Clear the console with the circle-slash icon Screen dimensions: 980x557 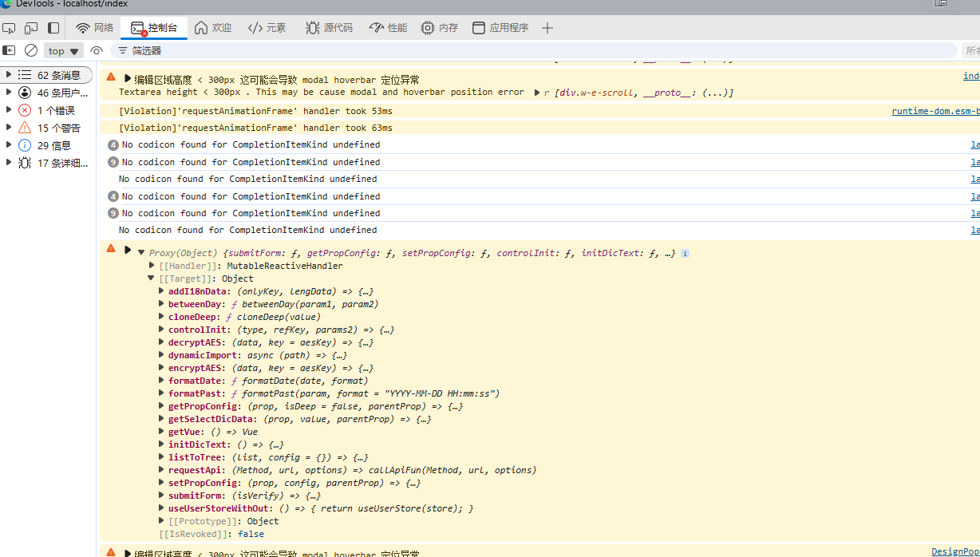[31, 50]
